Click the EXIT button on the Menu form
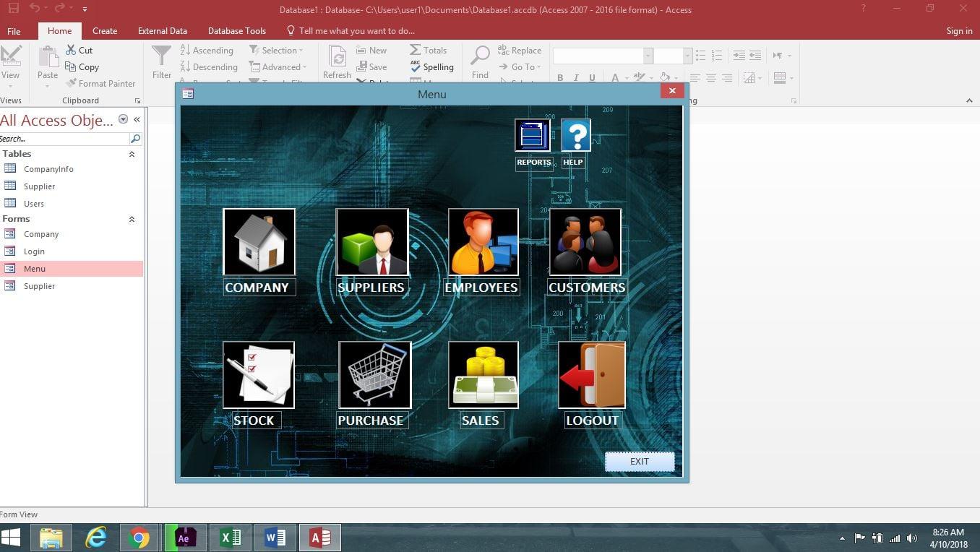980x552 pixels. [x=639, y=461]
